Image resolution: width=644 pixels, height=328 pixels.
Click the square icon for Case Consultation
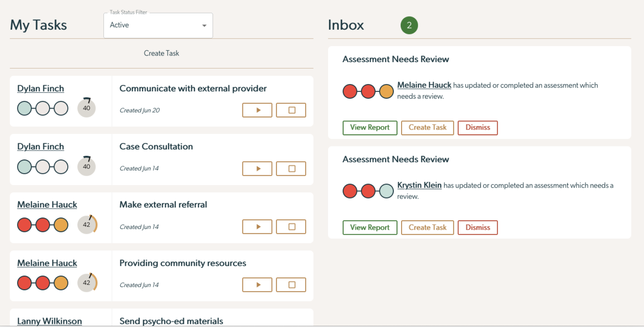click(x=291, y=168)
